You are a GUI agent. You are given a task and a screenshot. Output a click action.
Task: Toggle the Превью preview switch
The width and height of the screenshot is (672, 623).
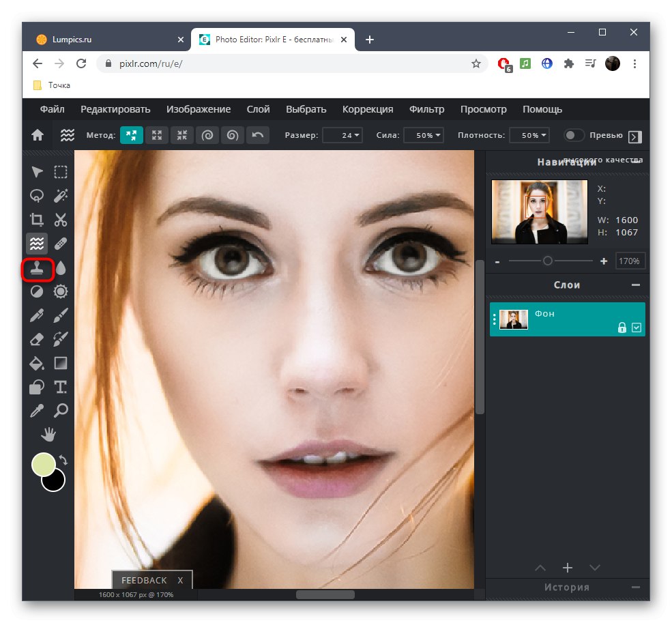point(574,135)
